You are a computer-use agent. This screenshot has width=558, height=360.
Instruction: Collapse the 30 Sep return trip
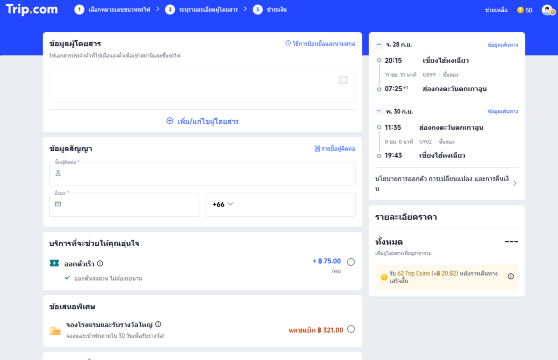pyautogui.click(x=379, y=111)
